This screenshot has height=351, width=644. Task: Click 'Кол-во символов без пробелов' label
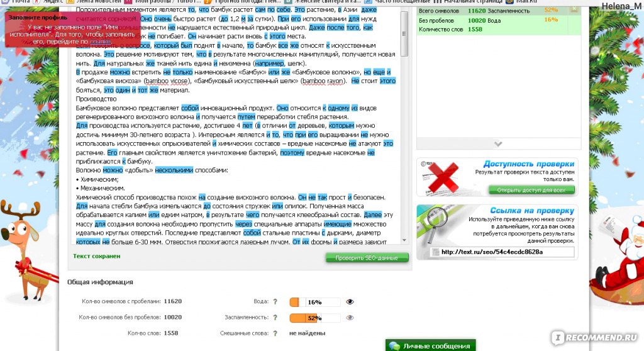(119, 317)
